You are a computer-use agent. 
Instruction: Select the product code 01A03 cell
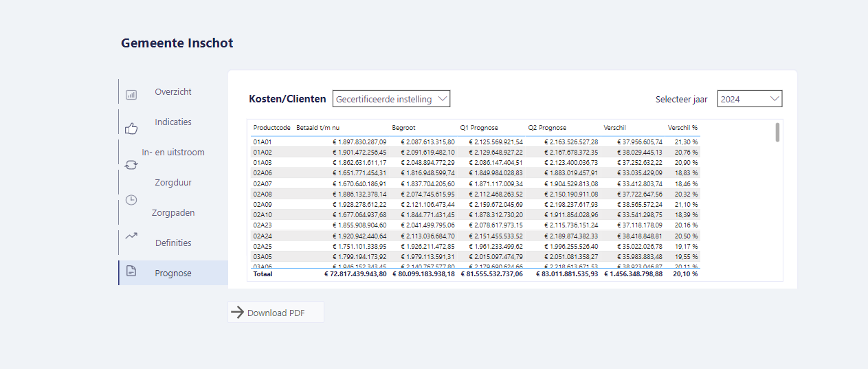tap(263, 162)
